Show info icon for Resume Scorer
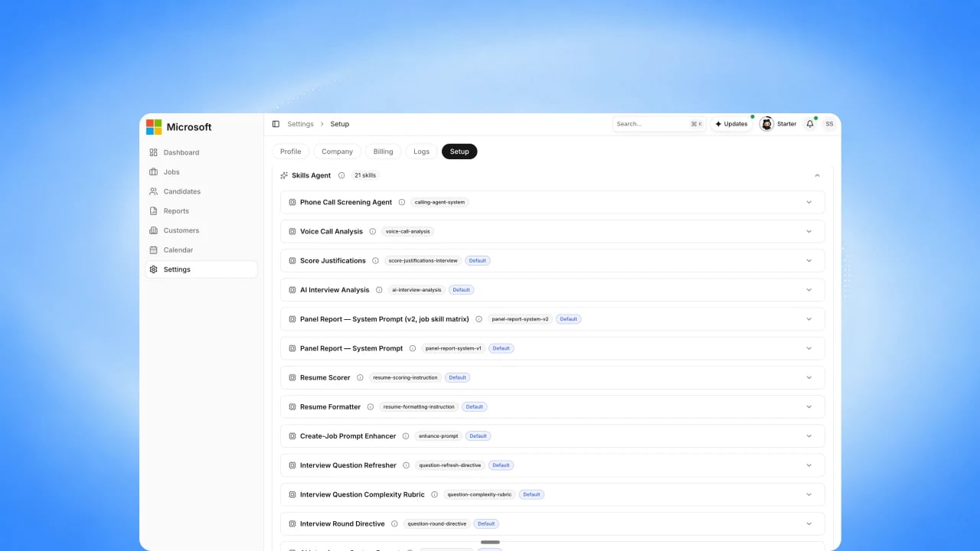The image size is (980, 551). (x=360, y=378)
